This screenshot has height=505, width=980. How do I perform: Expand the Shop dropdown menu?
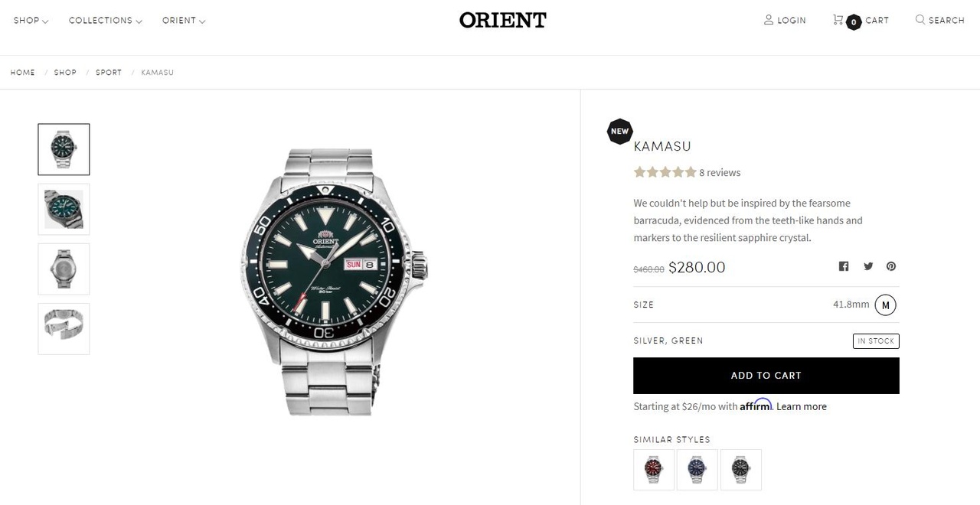[x=31, y=21]
